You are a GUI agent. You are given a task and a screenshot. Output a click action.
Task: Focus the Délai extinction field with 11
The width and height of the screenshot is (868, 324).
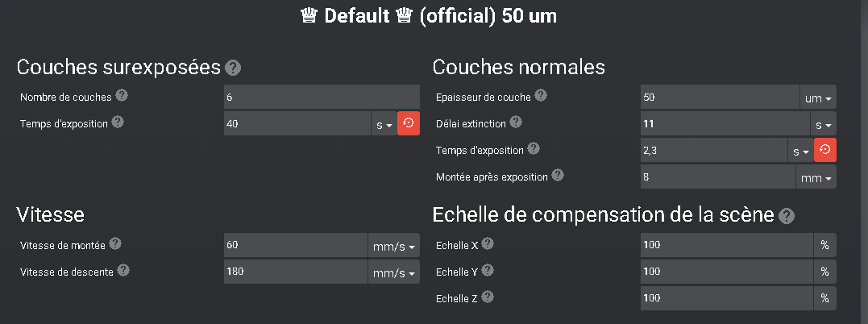(725, 123)
